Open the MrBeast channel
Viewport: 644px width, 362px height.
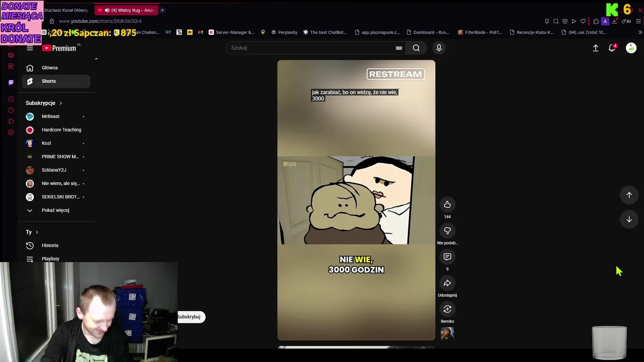(56, 117)
